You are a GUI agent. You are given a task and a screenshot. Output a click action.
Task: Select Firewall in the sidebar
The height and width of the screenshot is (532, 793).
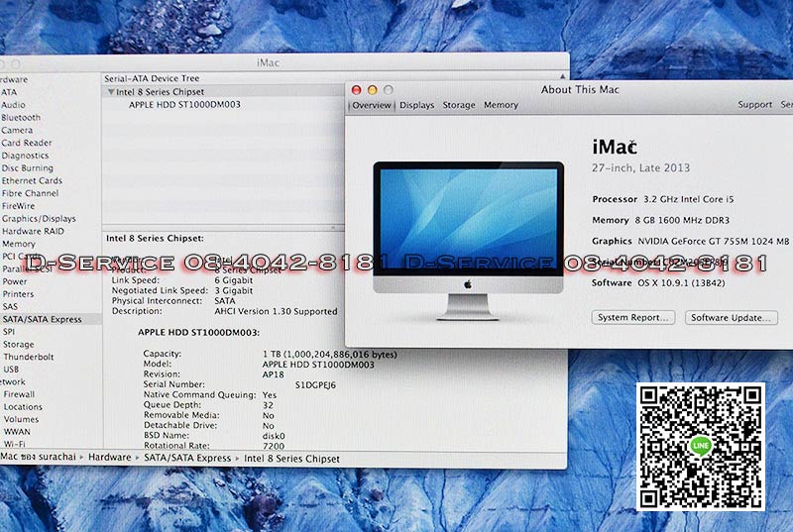point(19,394)
